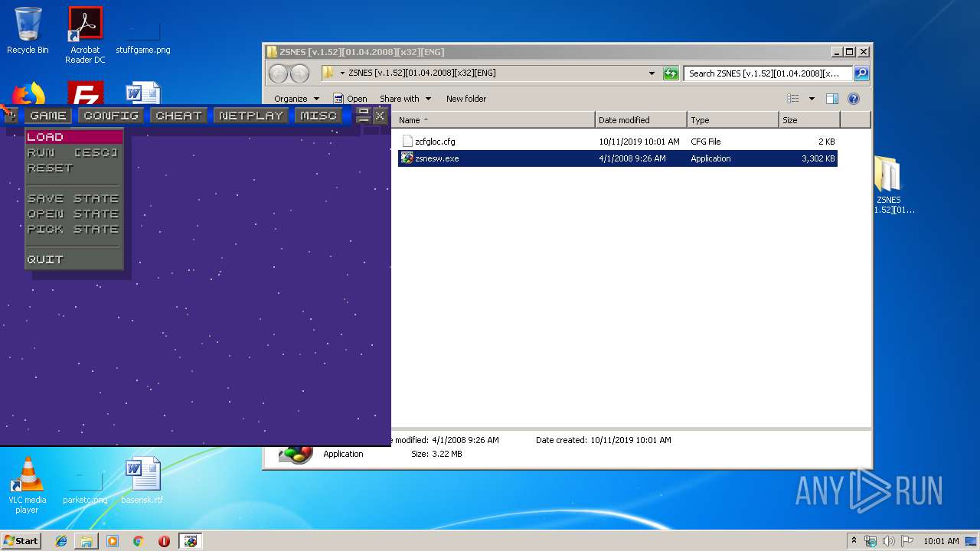Viewport: 980px width, 551px height.
Task: Click the Search ZSNES input field
Action: [x=768, y=73]
